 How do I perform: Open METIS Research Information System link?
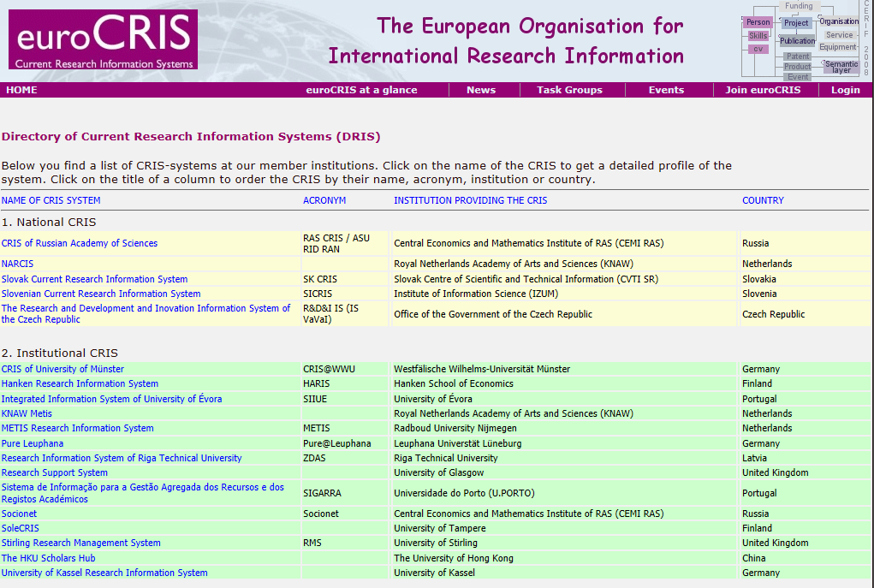tap(78, 428)
